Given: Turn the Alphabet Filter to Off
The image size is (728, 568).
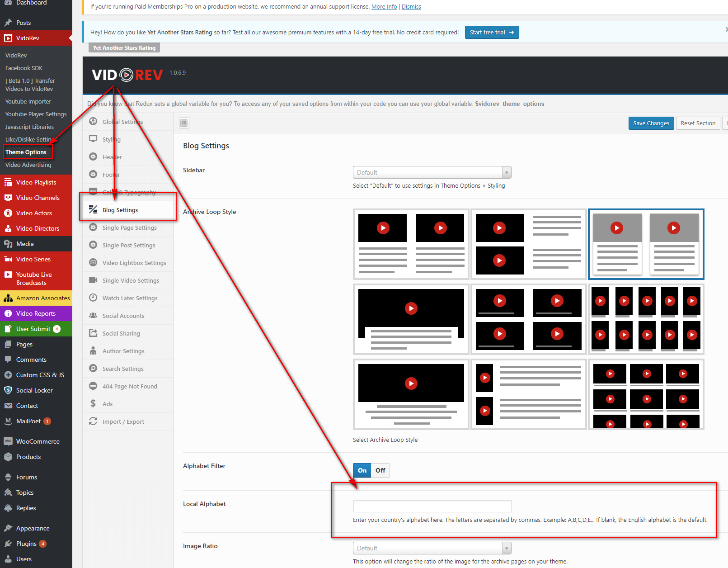Looking at the screenshot, I should point(380,470).
